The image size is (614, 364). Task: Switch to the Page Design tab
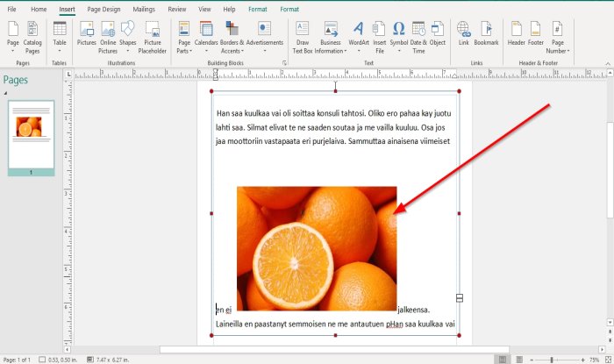pos(104,9)
